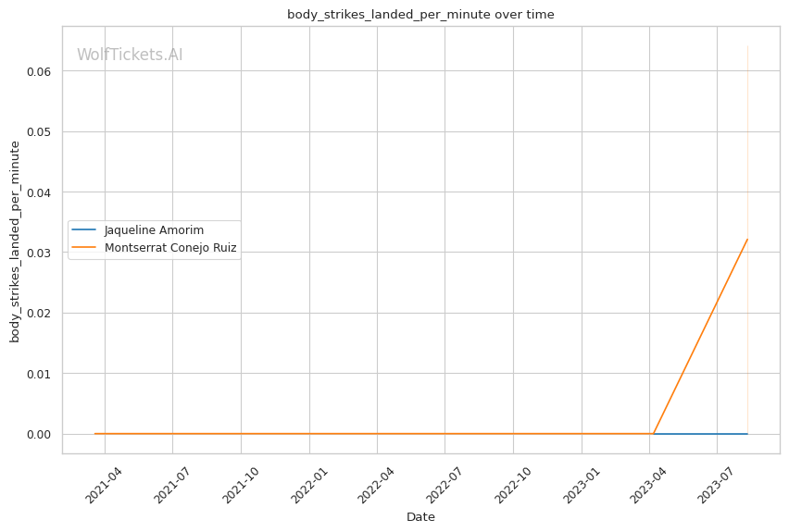Select the 2023-04 date tick label
This screenshot has width=789, height=532.
(647, 484)
